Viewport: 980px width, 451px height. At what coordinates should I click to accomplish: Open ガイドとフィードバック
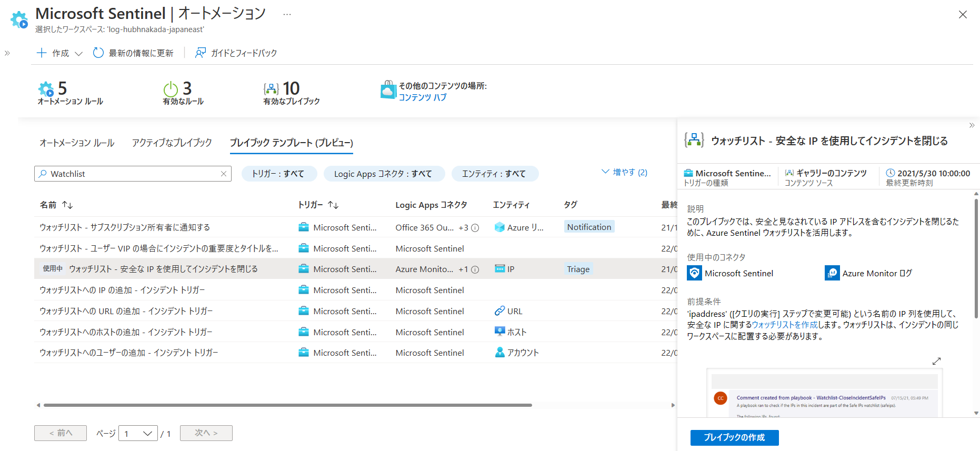point(236,53)
